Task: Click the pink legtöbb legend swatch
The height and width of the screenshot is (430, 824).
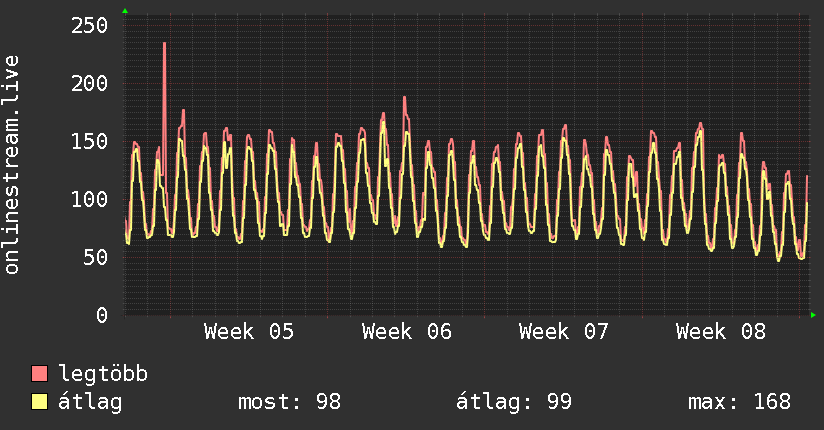Action: pos(39,373)
